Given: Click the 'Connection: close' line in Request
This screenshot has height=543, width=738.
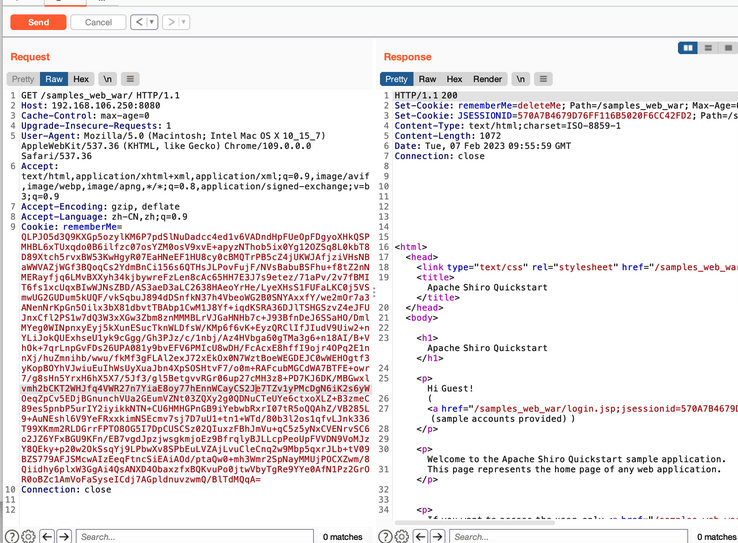Looking at the screenshot, I should [x=66, y=490].
